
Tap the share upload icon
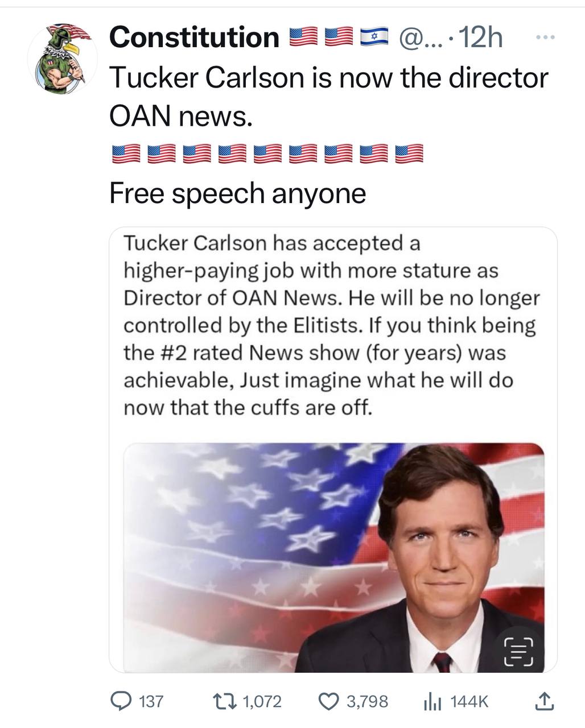pos(543,701)
